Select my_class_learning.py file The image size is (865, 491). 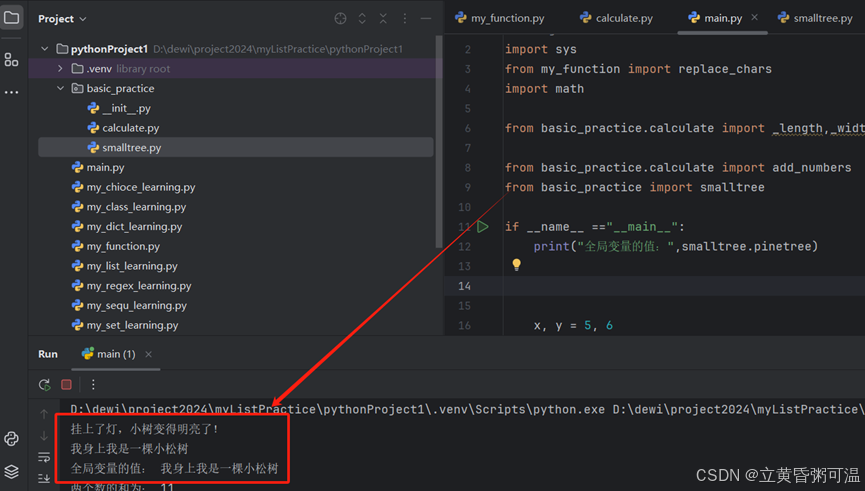(x=129, y=207)
